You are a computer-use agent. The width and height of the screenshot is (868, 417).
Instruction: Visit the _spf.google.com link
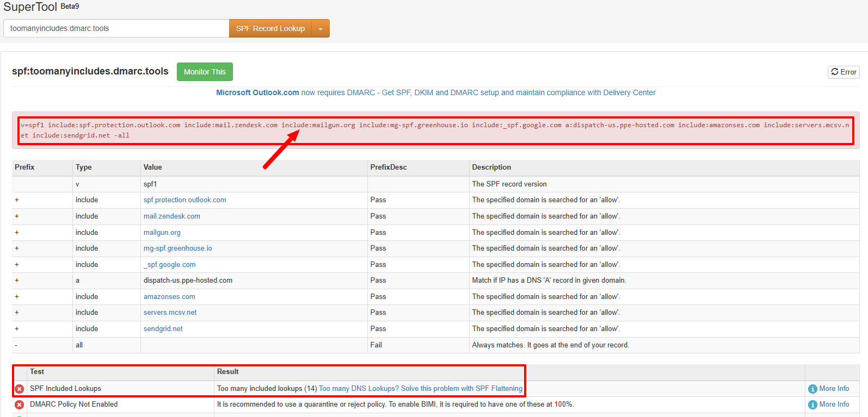170,265
